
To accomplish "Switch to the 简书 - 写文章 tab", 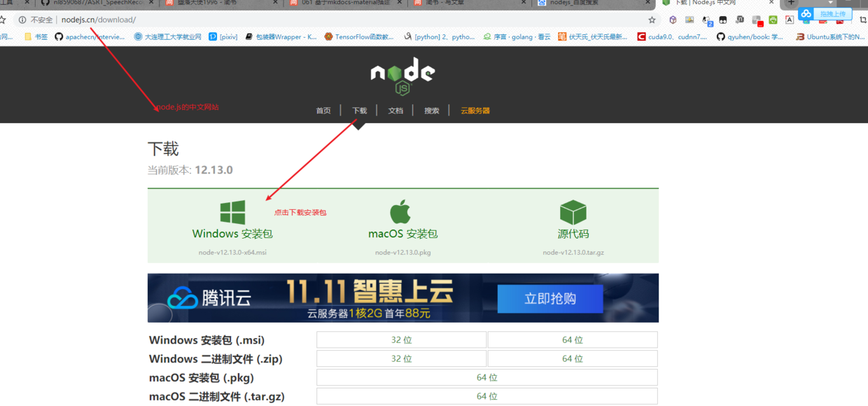I will click(x=469, y=3).
